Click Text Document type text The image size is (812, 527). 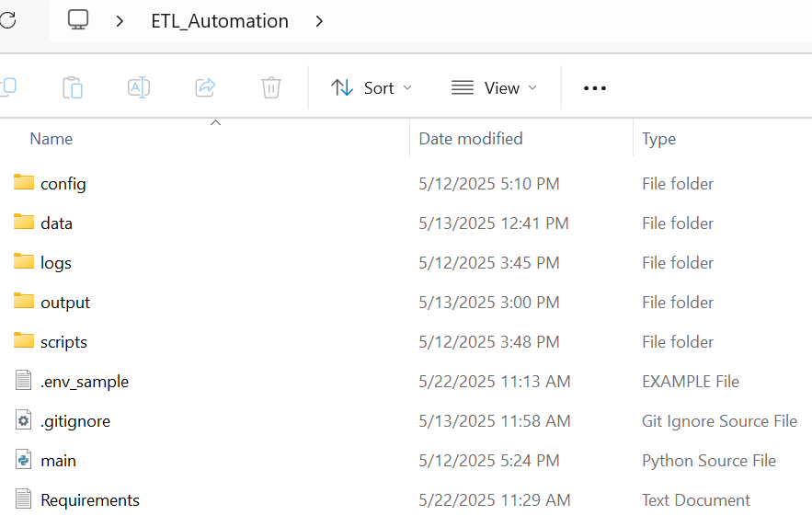pyautogui.click(x=696, y=500)
